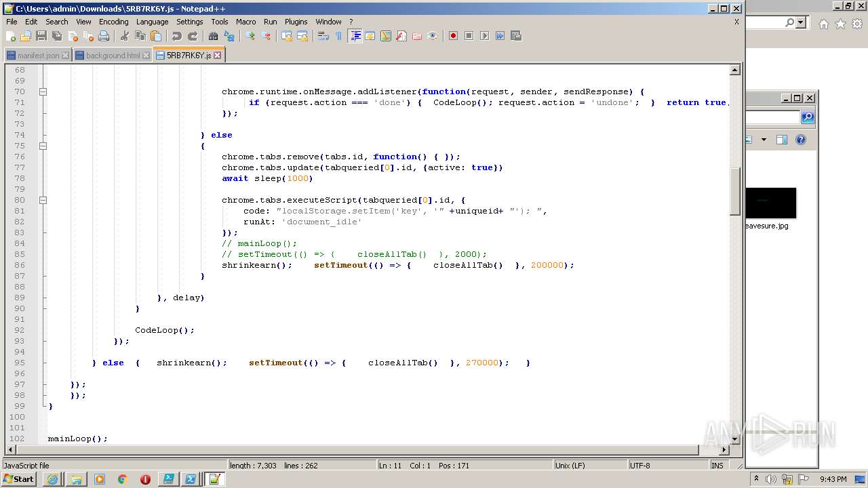Open Explorer Help question mark icon

pos(801,140)
